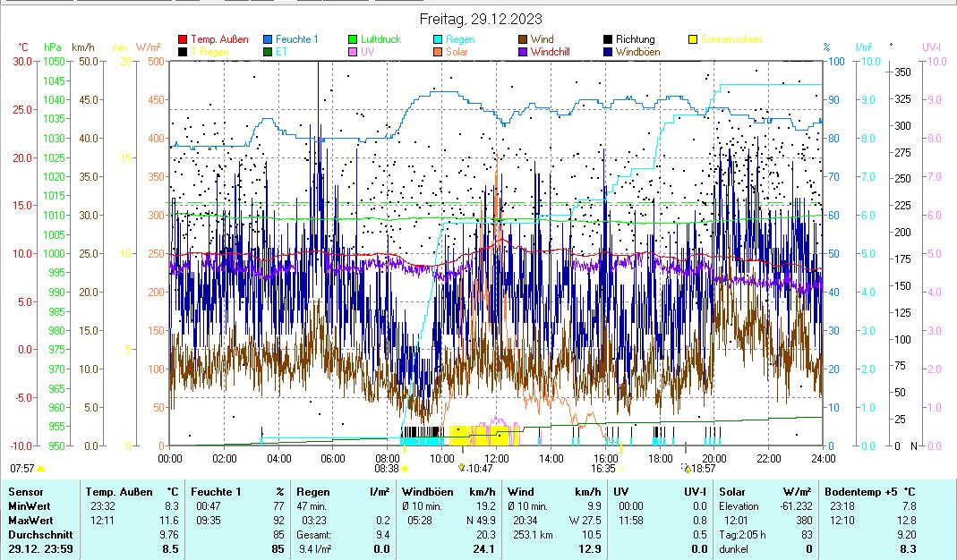The image size is (957, 560).
Task: Click the orange Solar legend square
Action: pos(438,52)
